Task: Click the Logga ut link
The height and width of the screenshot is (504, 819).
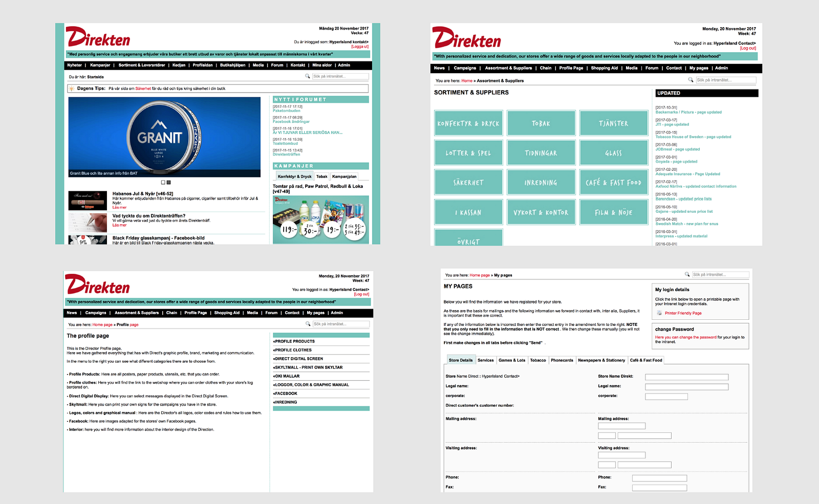Action: 360,47
